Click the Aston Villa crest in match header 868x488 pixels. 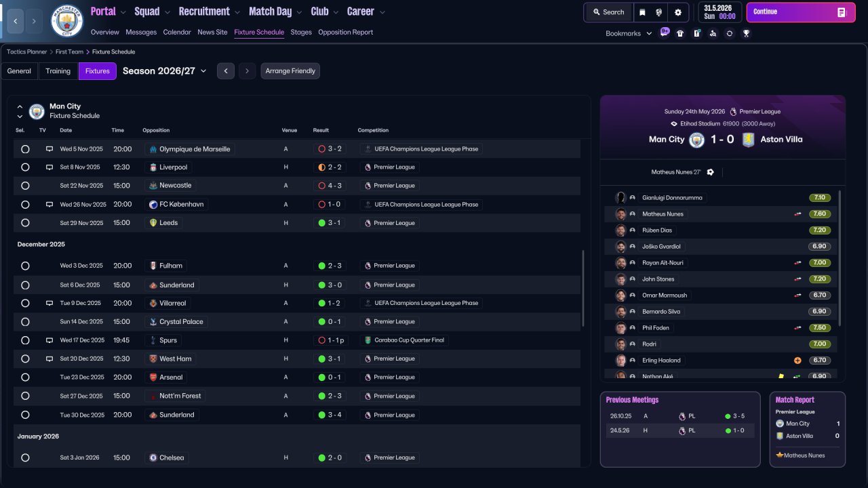tap(747, 140)
